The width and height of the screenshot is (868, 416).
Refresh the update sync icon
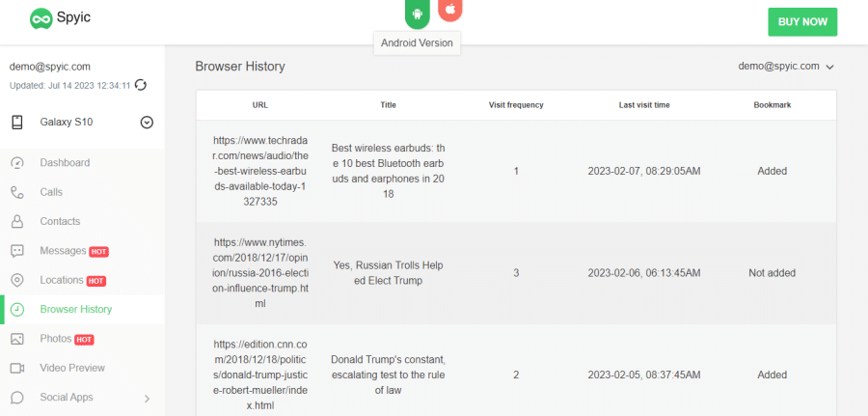[141, 85]
